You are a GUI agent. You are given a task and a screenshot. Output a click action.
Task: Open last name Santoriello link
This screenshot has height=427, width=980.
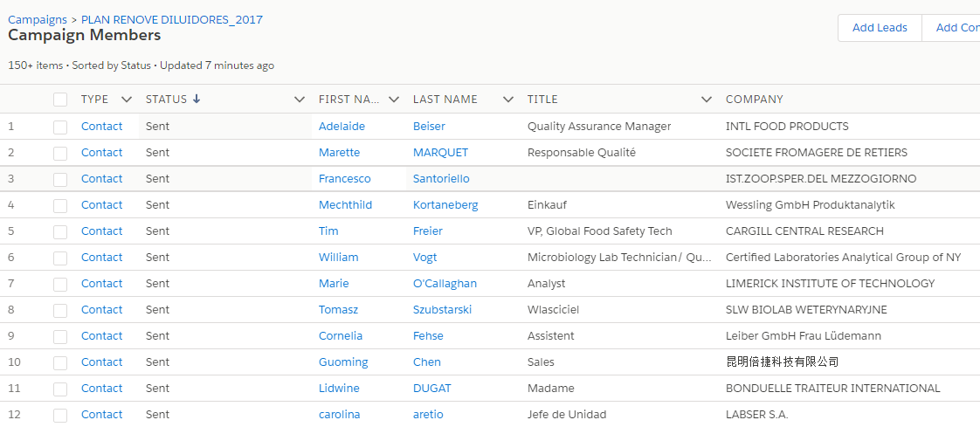(x=441, y=179)
